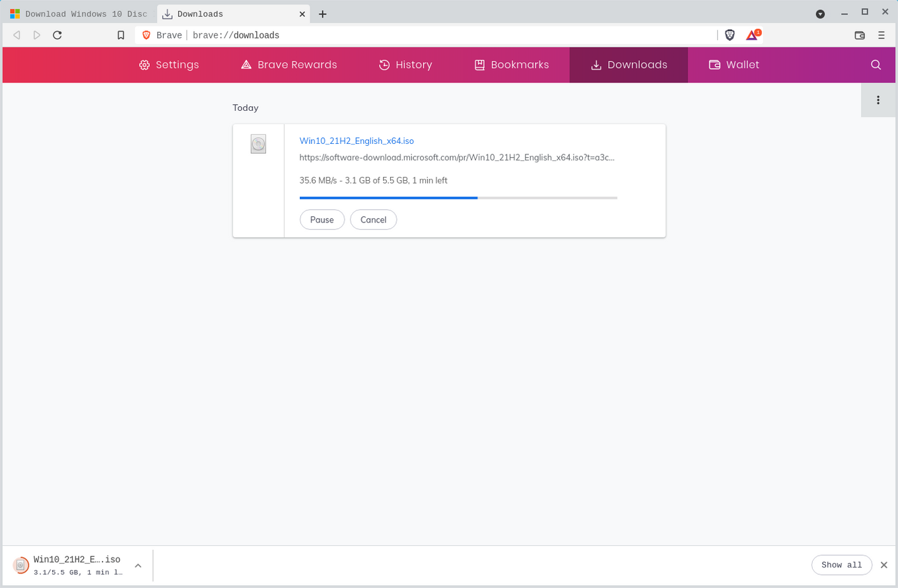Open the Brave wallet toolbar icon

860,35
